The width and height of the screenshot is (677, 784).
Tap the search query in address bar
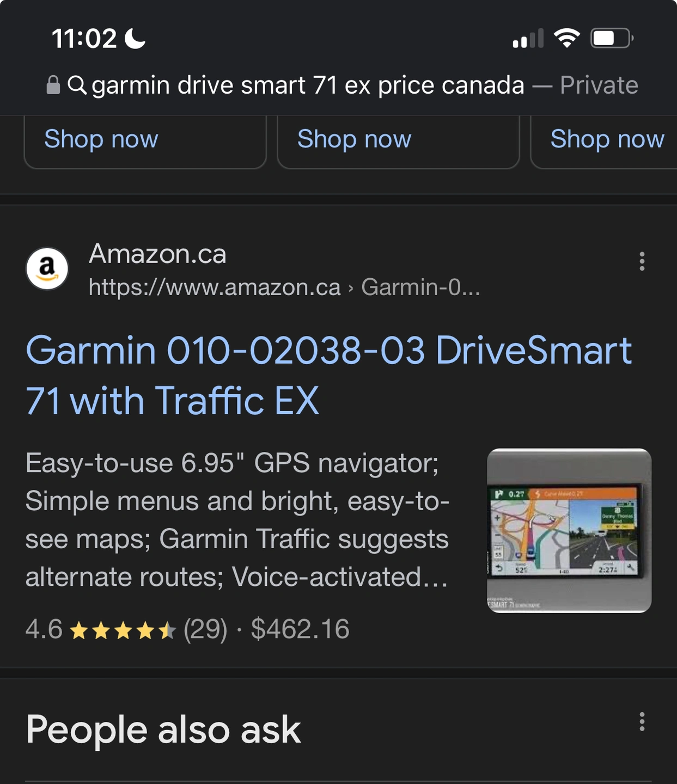click(x=308, y=85)
